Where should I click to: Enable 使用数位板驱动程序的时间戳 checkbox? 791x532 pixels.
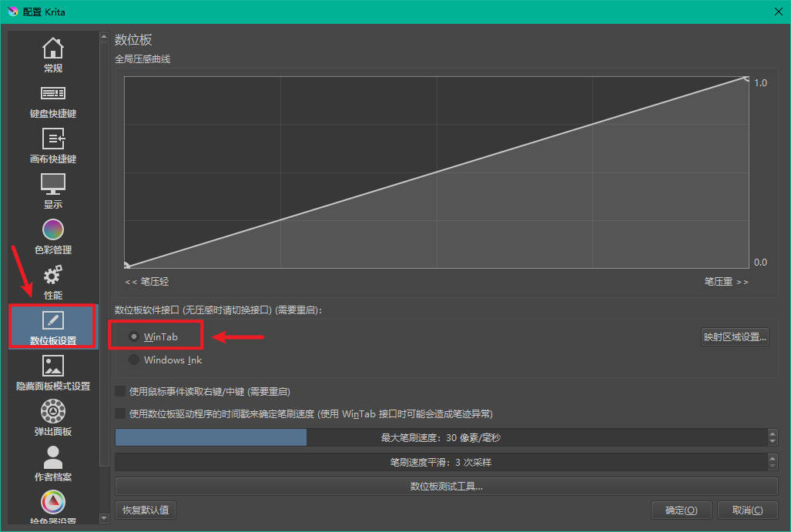(x=120, y=413)
